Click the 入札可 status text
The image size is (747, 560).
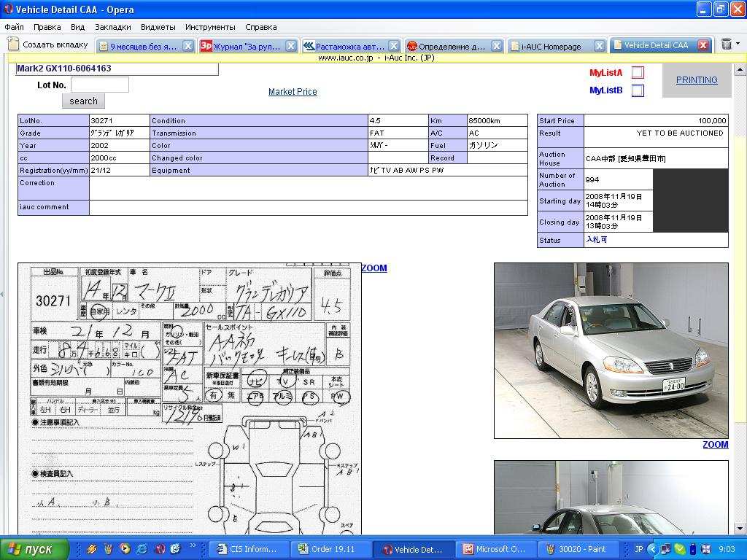597,240
